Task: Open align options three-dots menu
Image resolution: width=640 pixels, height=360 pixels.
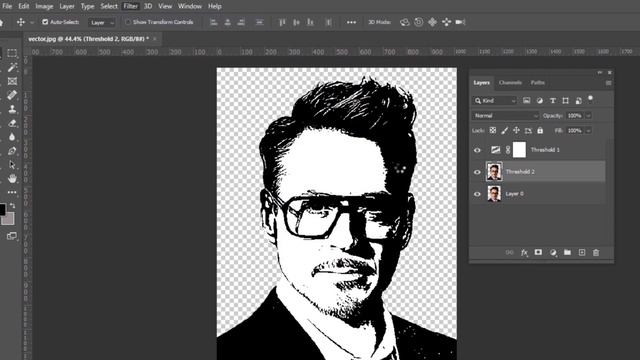Action: (351, 22)
